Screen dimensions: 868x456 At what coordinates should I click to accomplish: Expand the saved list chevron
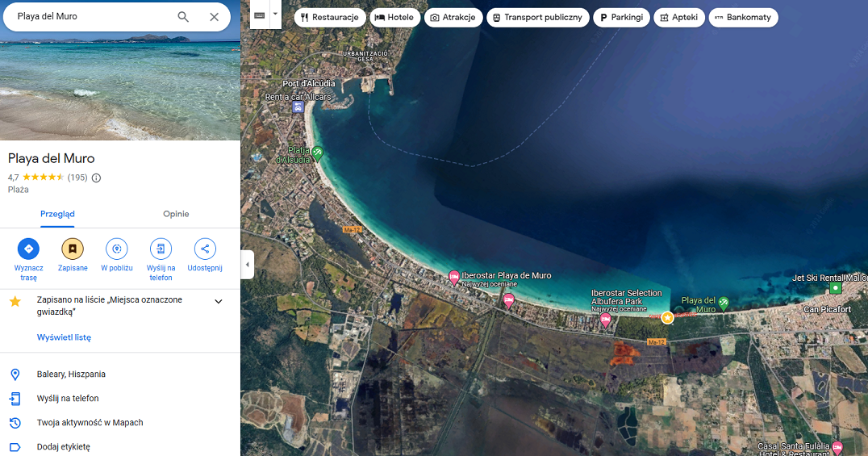tap(219, 301)
